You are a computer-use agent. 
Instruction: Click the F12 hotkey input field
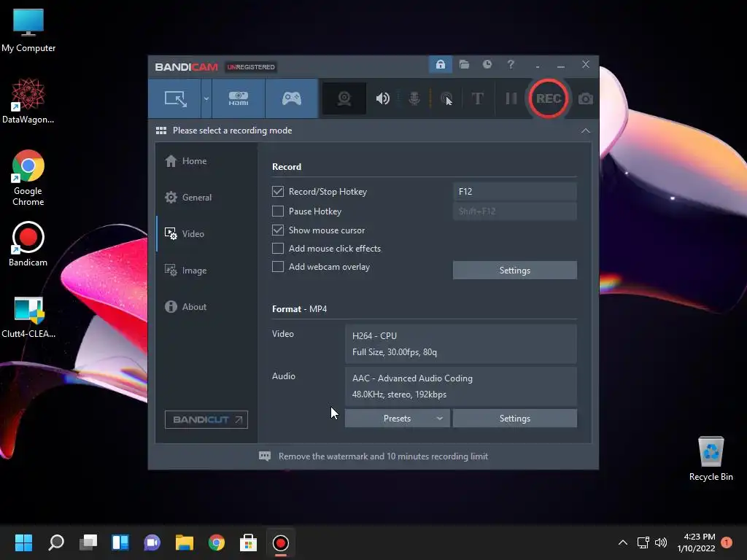coord(514,192)
